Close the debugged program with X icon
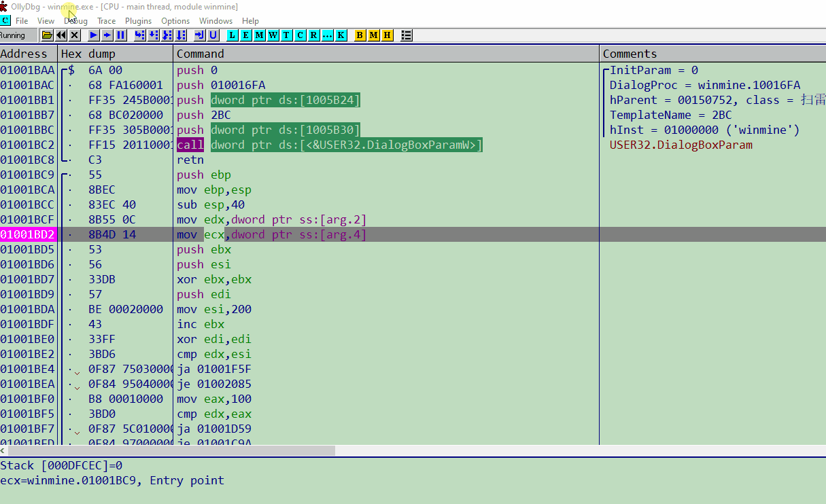 [74, 35]
